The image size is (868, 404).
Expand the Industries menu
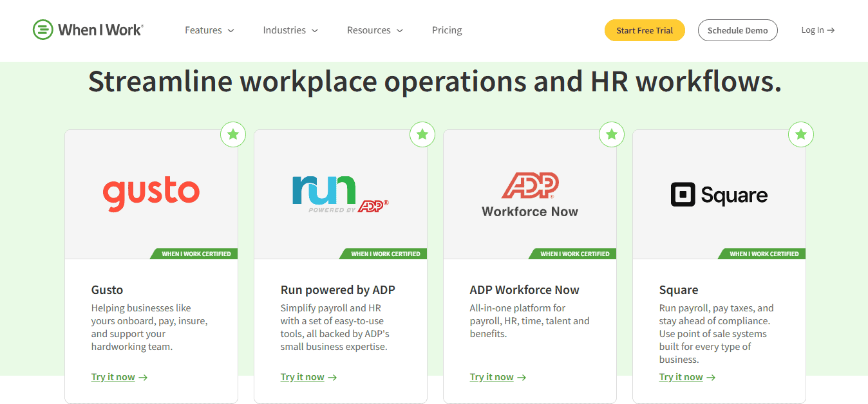click(x=290, y=30)
